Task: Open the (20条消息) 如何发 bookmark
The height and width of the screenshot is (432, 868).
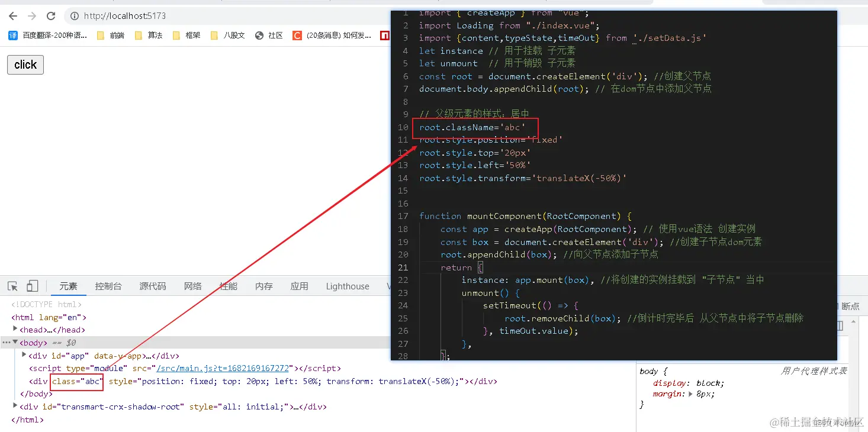Action: (x=332, y=36)
